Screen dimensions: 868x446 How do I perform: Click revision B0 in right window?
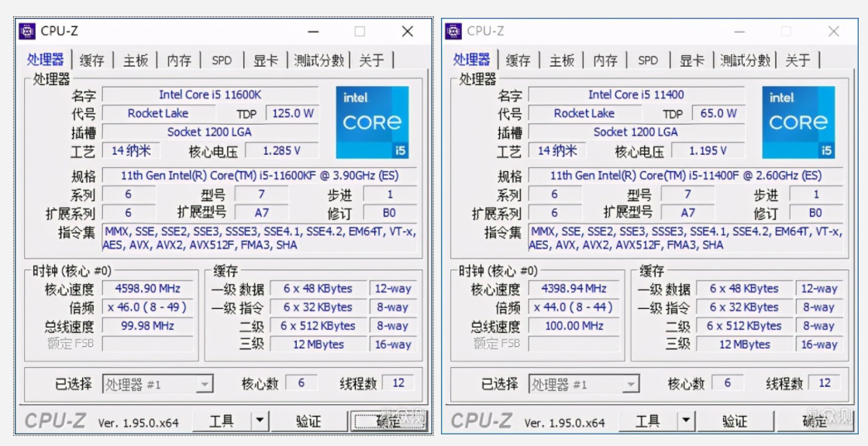point(815,213)
